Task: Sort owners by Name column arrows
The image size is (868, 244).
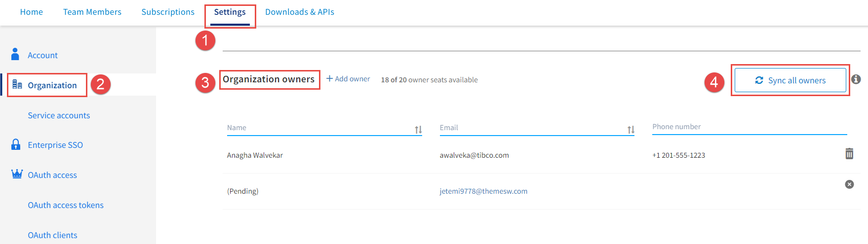Action: tap(418, 130)
